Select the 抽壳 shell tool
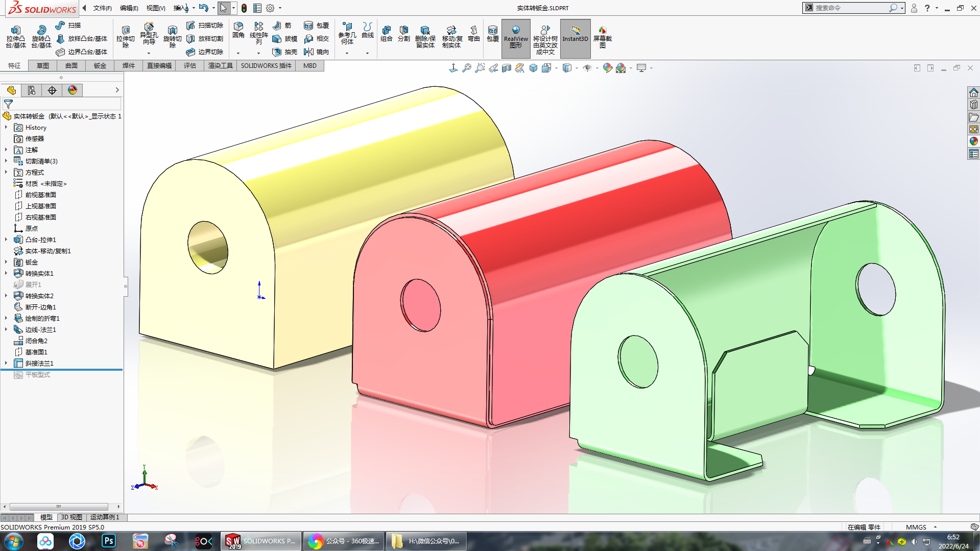This screenshot has height=551, width=980. (285, 52)
